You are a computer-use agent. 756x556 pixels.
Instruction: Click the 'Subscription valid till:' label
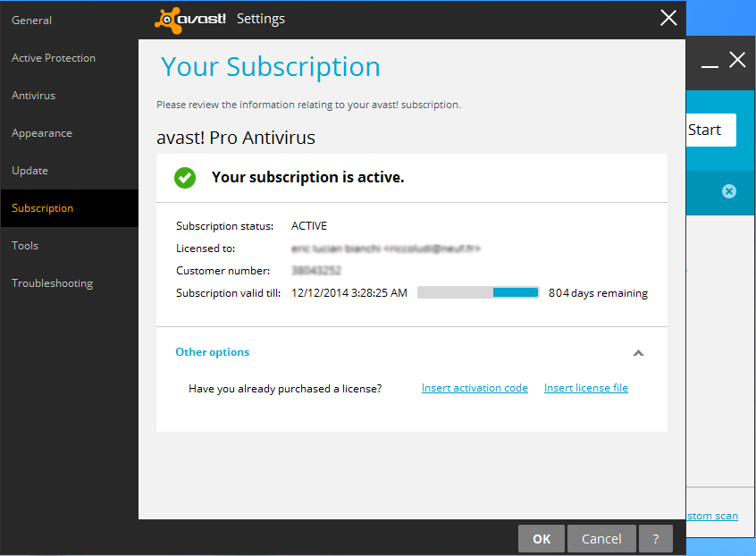coord(228,293)
